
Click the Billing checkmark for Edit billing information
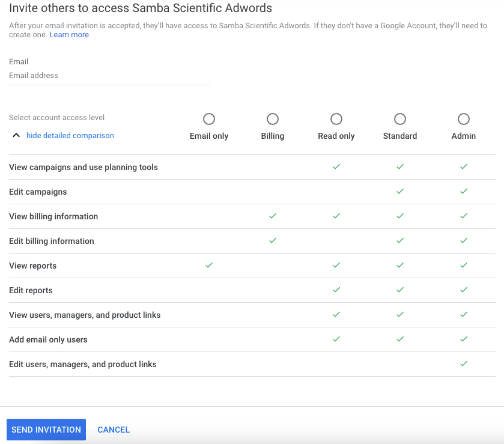(x=273, y=240)
